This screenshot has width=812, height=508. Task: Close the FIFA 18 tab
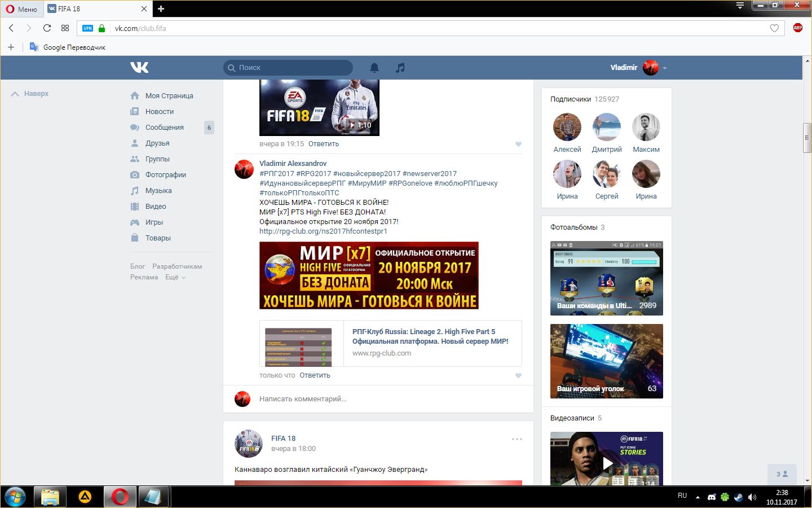tap(144, 8)
